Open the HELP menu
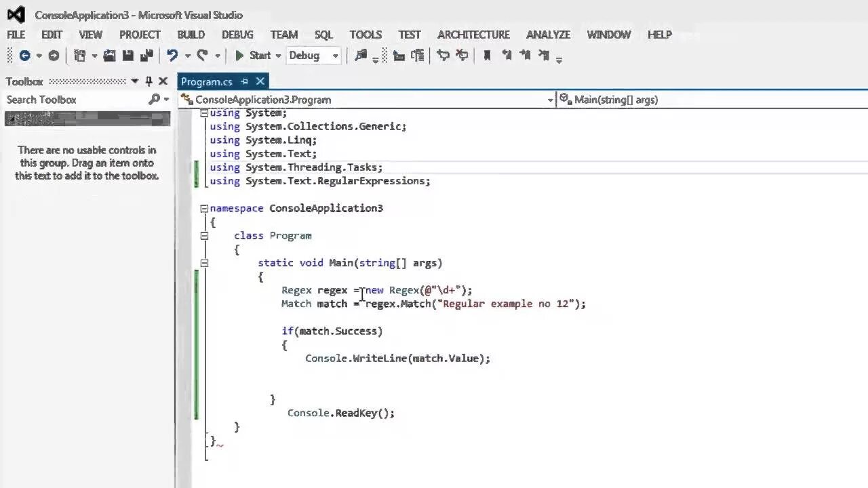 (x=659, y=35)
